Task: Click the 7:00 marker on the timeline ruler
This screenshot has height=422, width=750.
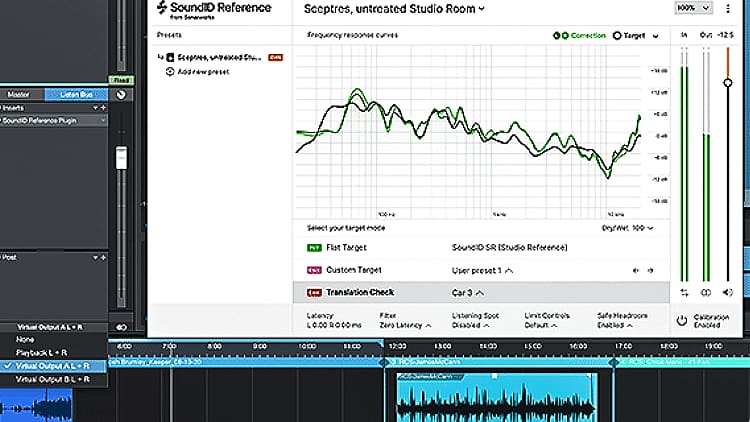Action: 169,346
